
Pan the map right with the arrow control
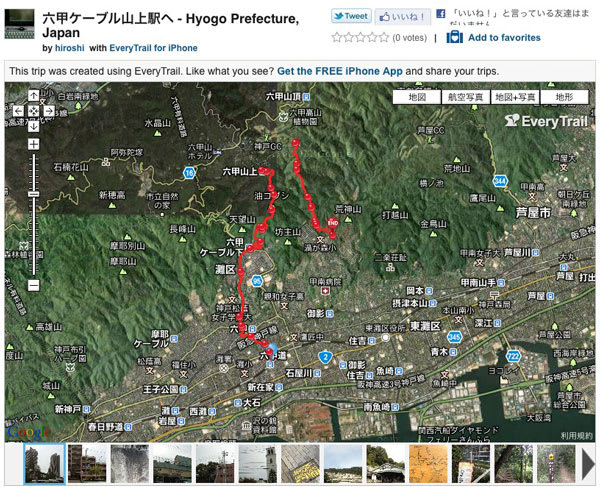coord(49,111)
